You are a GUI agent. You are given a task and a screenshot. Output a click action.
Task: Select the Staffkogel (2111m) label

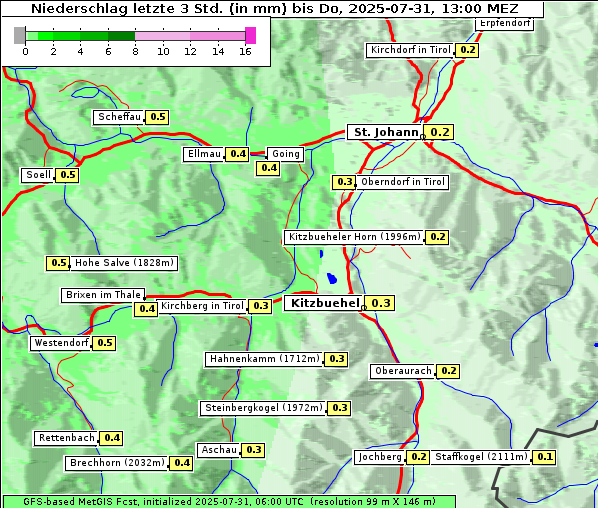[x=481, y=457]
